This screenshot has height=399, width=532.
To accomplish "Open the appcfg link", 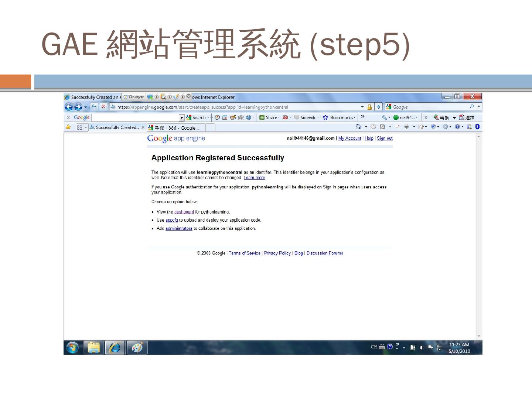I will click(x=172, y=220).
